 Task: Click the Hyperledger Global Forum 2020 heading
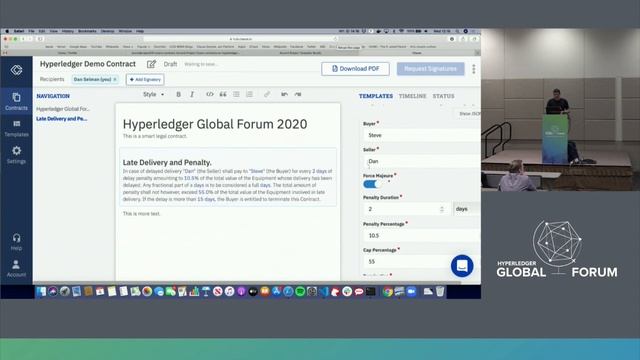215,124
